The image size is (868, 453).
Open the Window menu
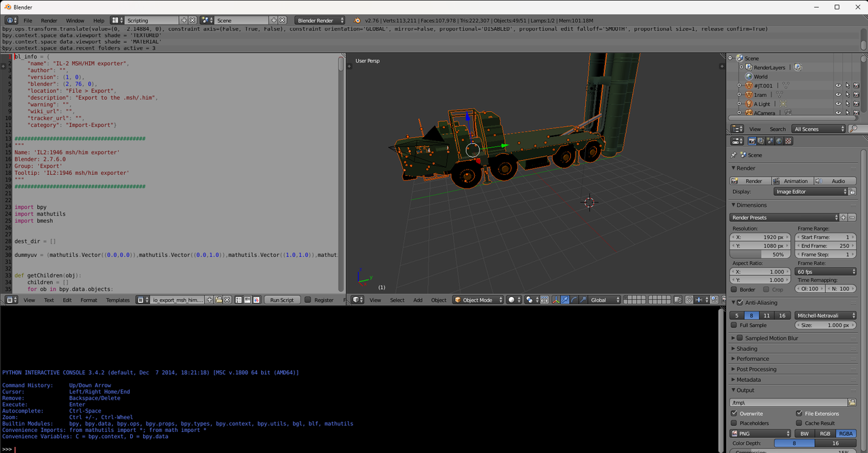pyautogui.click(x=75, y=20)
